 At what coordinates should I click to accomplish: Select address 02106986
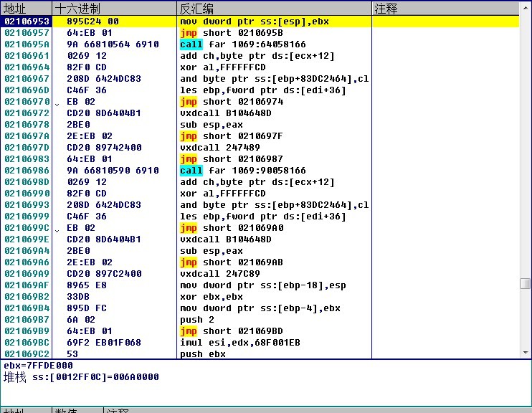pos(27,171)
